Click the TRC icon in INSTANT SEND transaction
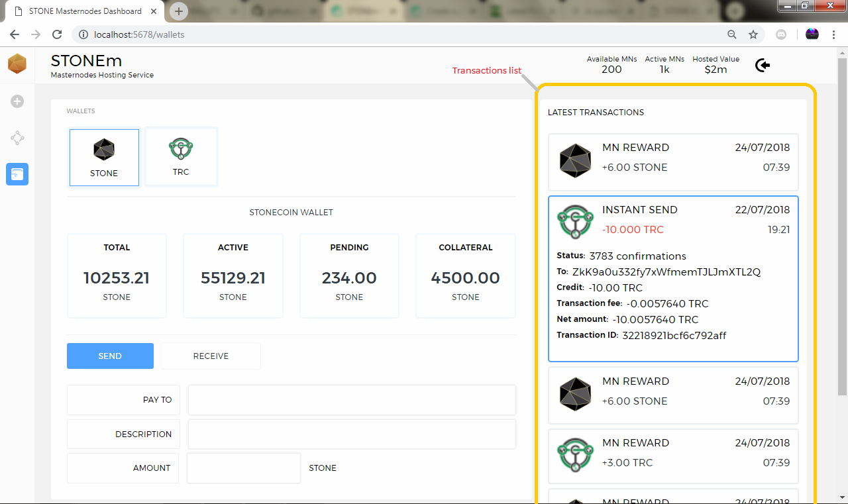Viewport: 848px width, 504px height. coord(575,221)
